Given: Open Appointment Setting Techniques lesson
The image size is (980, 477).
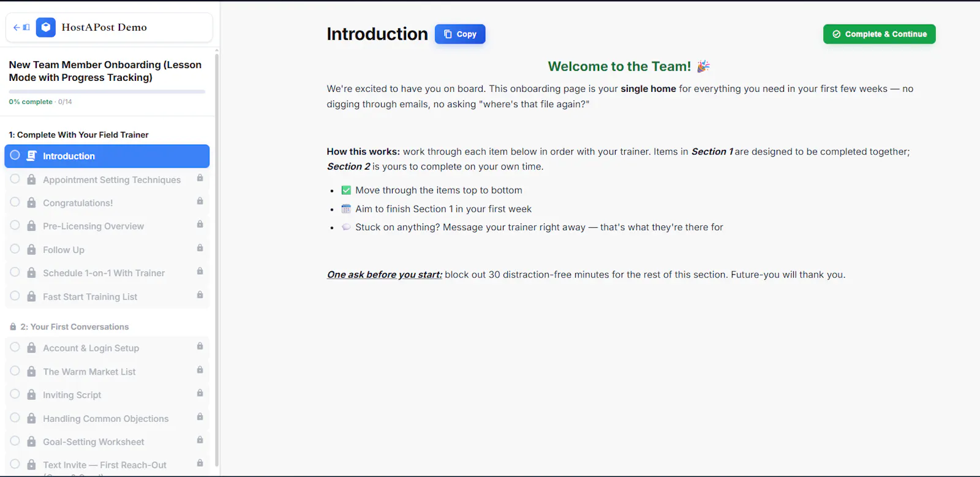Looking at the screenshot, I should tap(107, 179).
